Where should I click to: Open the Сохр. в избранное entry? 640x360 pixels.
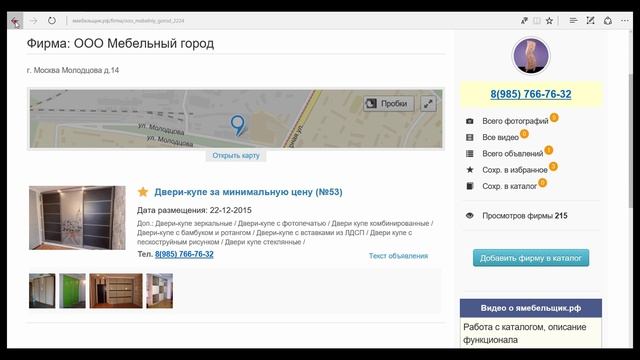(515, 170)
